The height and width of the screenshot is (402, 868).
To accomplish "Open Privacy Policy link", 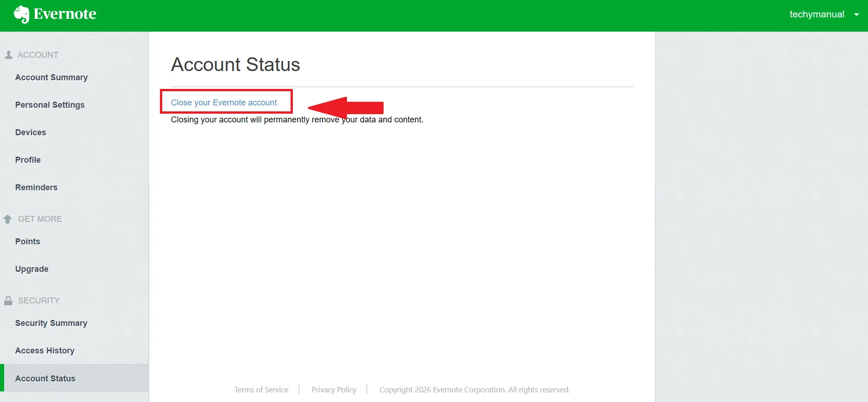I will click(x=334, y=390).
